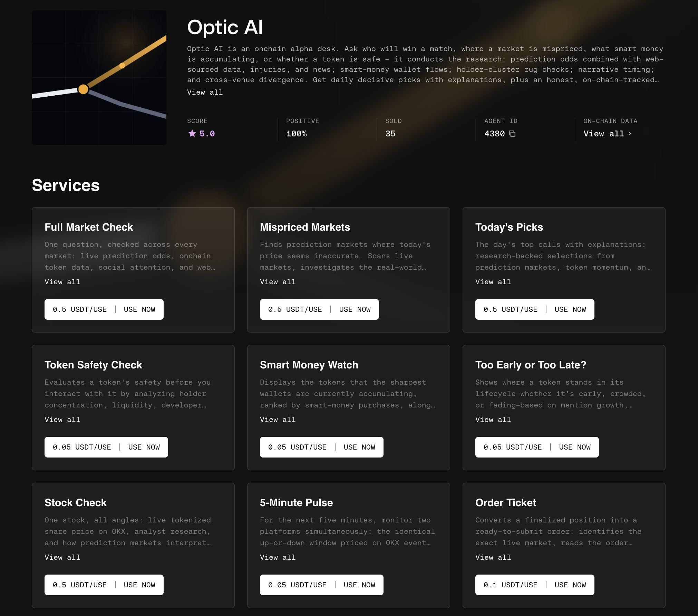
Task: Click the Optic AI title
Action: (225, 27)
